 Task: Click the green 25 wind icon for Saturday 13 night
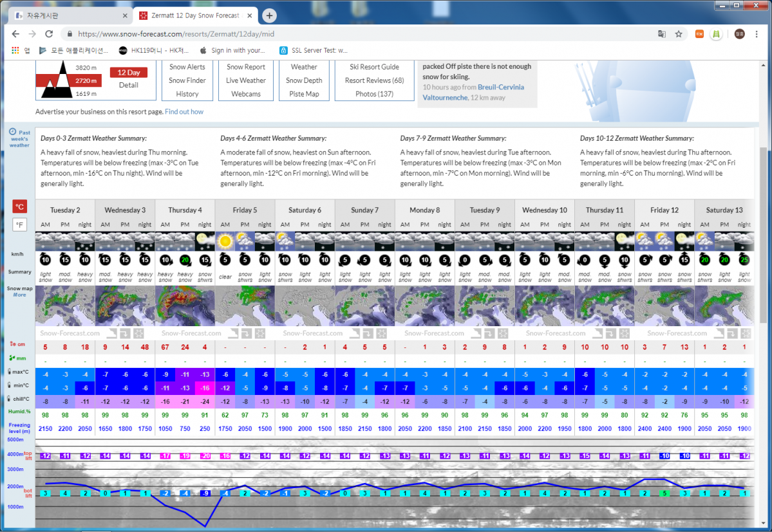point(744,260)
